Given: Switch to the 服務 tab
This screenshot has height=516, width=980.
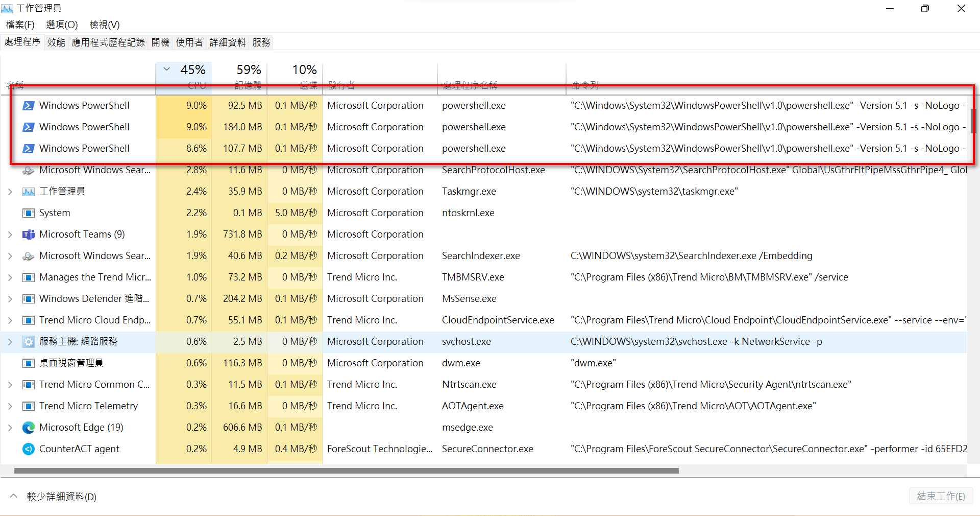Looking at the screenshot, I should coord(261,42).
